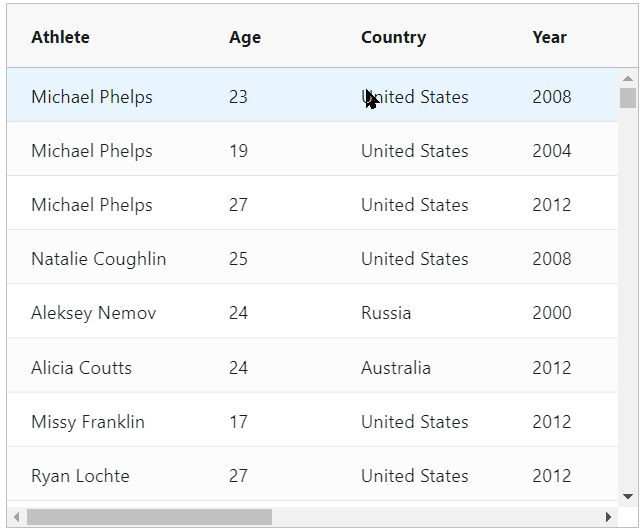Sort by the Athlete column header
Screen dimensions: 644x532
pyautogui.click(x=60, y=37)
